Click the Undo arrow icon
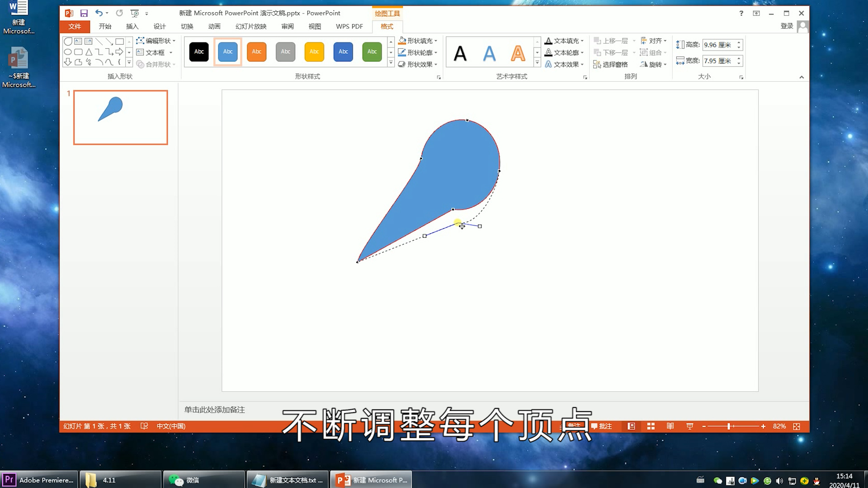 pos(99,13)
